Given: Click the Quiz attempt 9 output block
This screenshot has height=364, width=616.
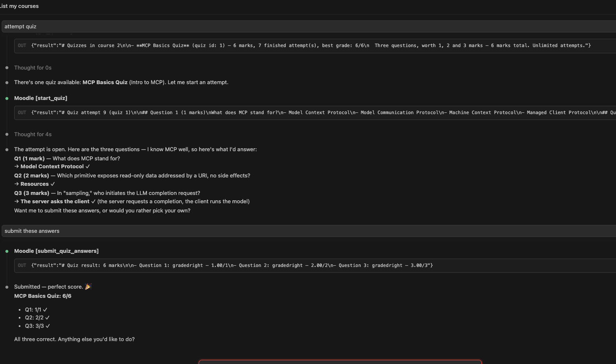Looking at the screenshot, I should click(x=315, y=113).
